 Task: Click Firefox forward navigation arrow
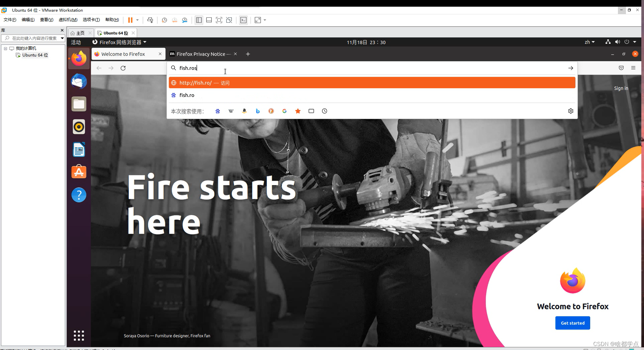pyautogui.click(x=111, y=68)
